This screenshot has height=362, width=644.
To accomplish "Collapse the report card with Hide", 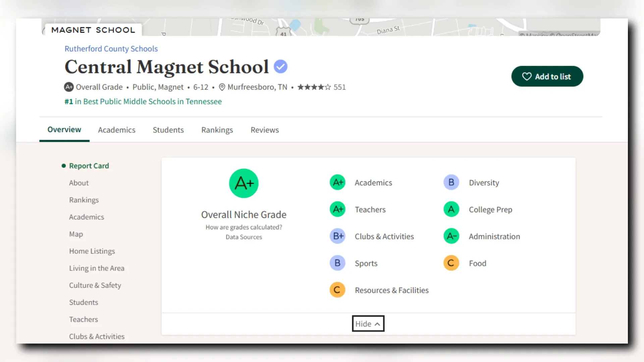I will click(368, 324).
